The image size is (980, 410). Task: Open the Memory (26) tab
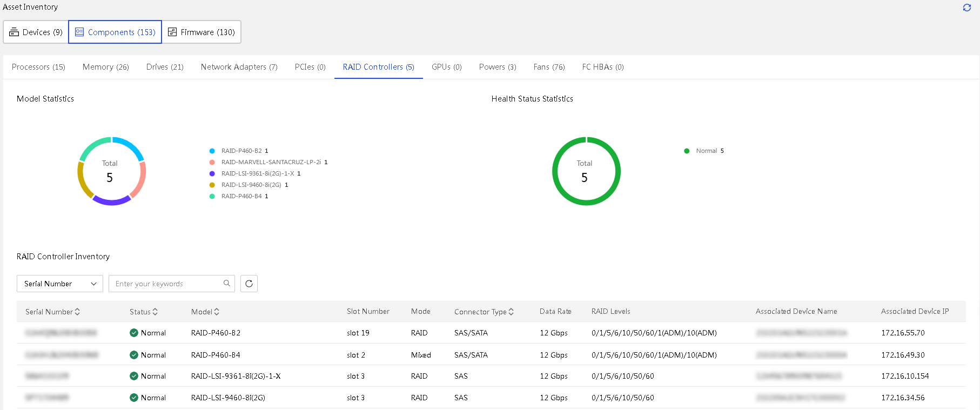pos(106,67)
